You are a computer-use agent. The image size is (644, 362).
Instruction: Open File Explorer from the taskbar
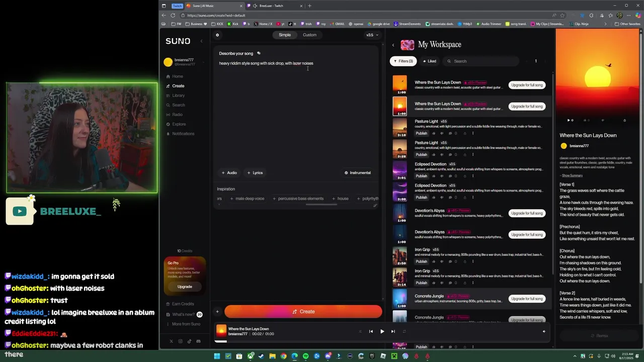[x=273, y=356]
